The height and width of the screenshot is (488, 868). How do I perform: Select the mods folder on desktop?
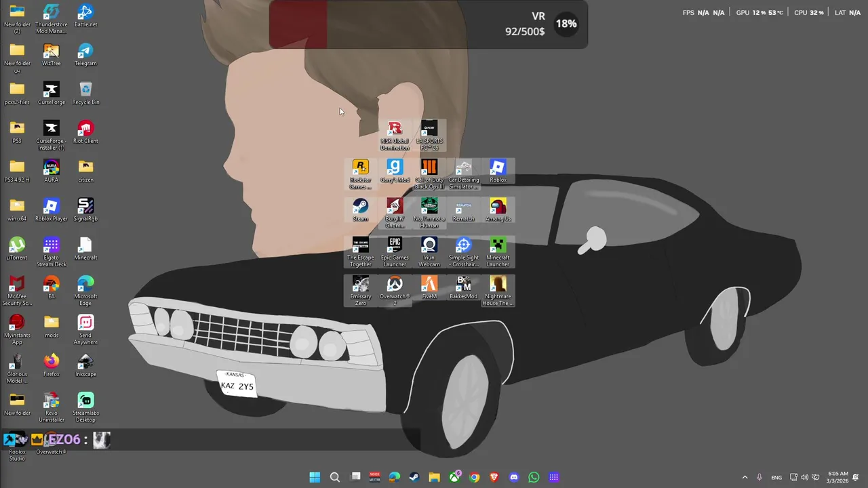51,327
